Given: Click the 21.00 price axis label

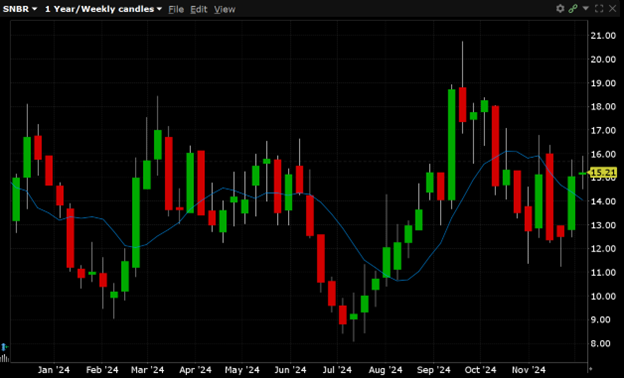Looking at the screenshot, I should point(603,35).
